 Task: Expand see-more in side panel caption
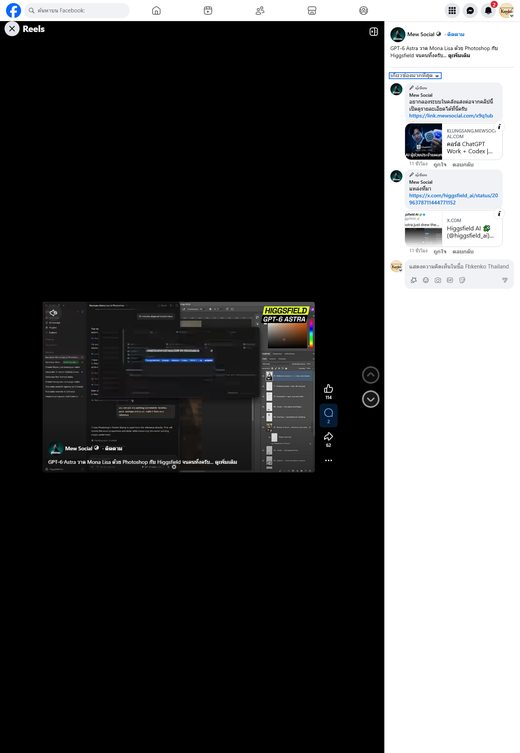[459, 55]
